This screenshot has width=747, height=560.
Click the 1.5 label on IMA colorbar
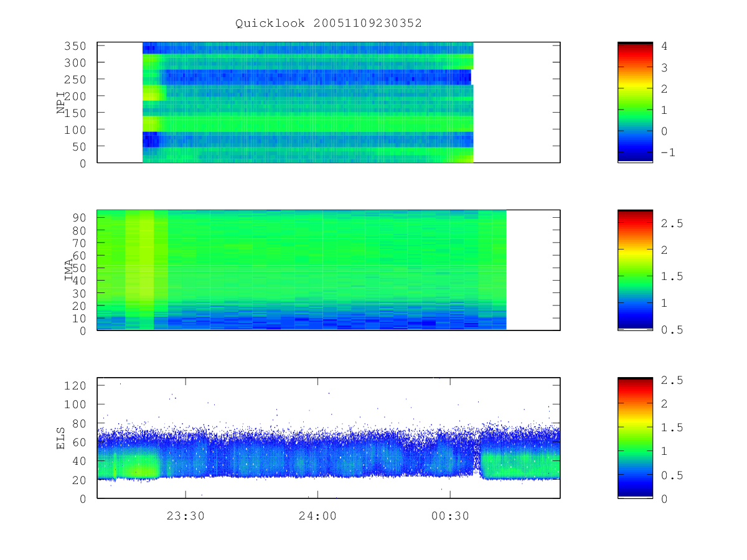pos(672,276)
